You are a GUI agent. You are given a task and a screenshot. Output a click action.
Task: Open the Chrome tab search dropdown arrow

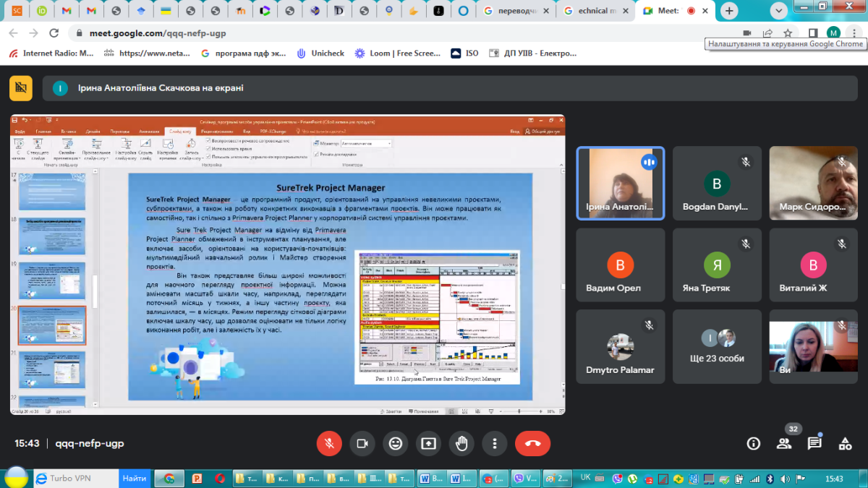pyautogui.click(x=779, y=11)
